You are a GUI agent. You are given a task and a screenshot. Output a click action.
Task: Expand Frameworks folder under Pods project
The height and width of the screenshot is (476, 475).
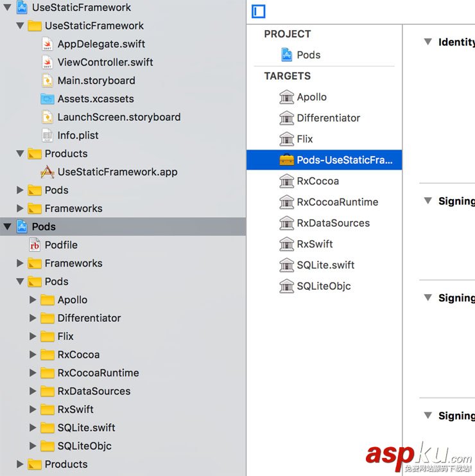coord(20,263)
